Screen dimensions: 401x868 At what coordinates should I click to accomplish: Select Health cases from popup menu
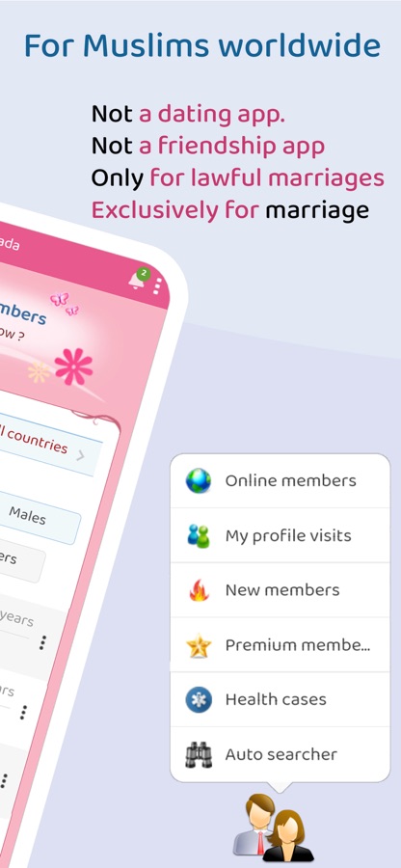[281, 699]
